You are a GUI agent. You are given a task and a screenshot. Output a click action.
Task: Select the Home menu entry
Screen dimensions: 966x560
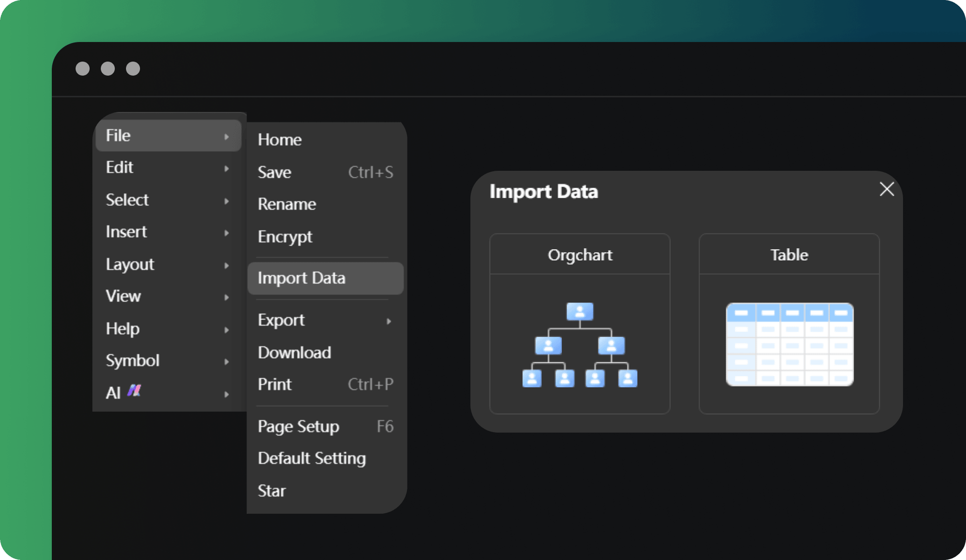coord(280,139)
